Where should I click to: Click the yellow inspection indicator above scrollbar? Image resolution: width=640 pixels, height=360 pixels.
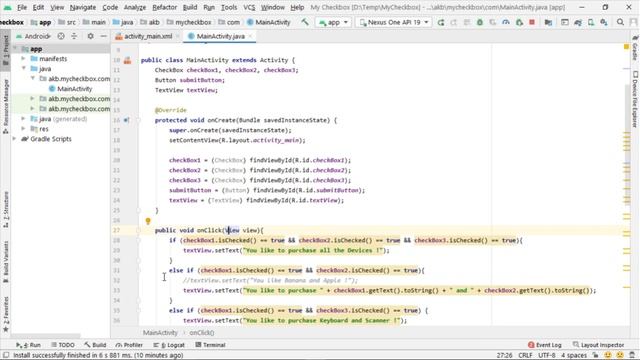pos(626,47)
